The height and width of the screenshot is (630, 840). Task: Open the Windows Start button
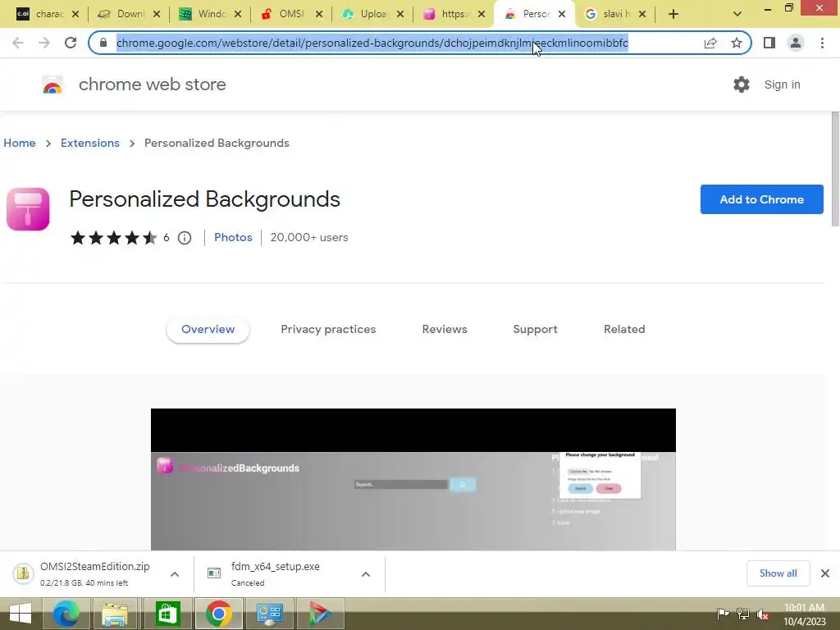pos(21,614)
